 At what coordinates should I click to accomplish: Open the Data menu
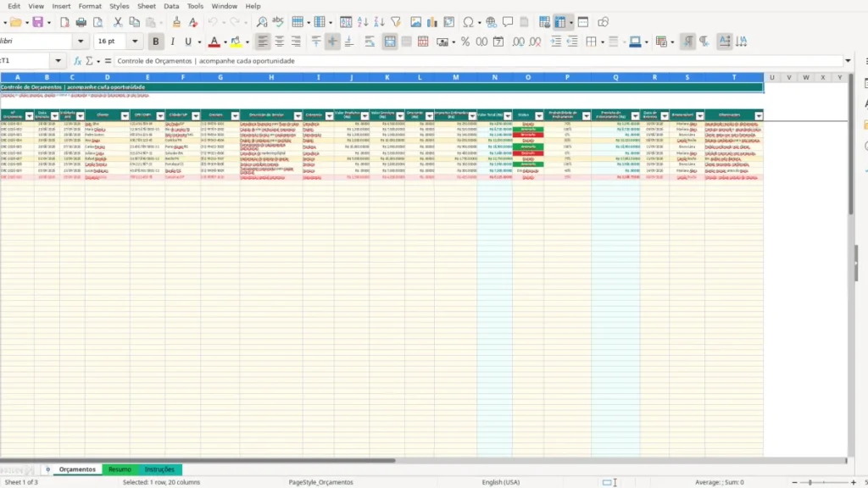click(171, 6)
